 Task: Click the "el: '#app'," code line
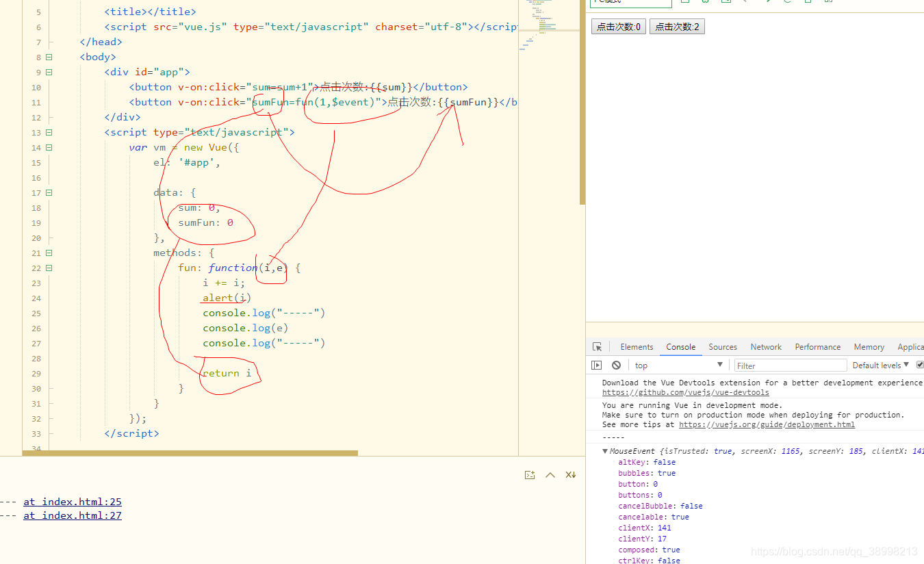point(187,163)
